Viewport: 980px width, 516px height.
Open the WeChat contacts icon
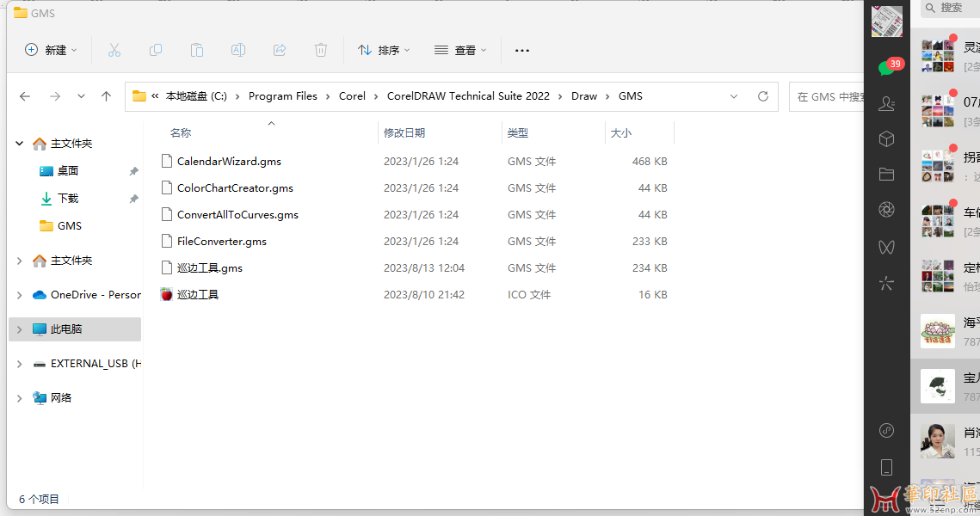[886, 103]
